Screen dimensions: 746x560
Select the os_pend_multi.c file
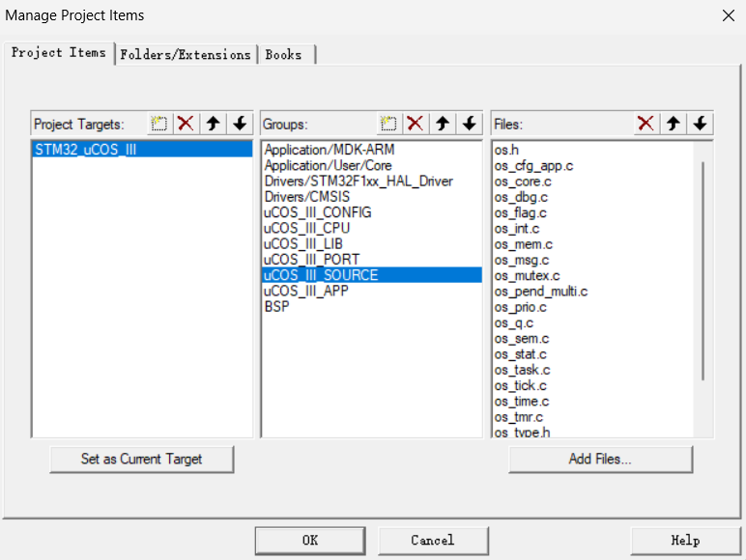point(592,291)
